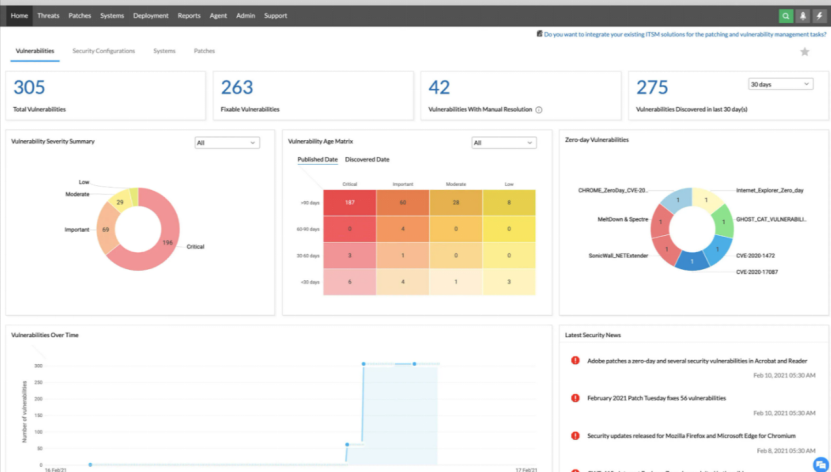
Task: Click the CVE-2020-17087 label
Action: [757, 272]
